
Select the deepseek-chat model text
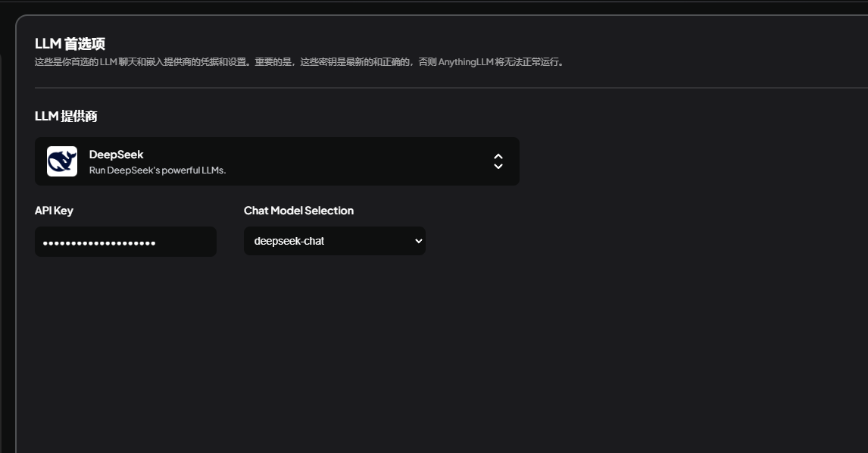tap(289, 241)
